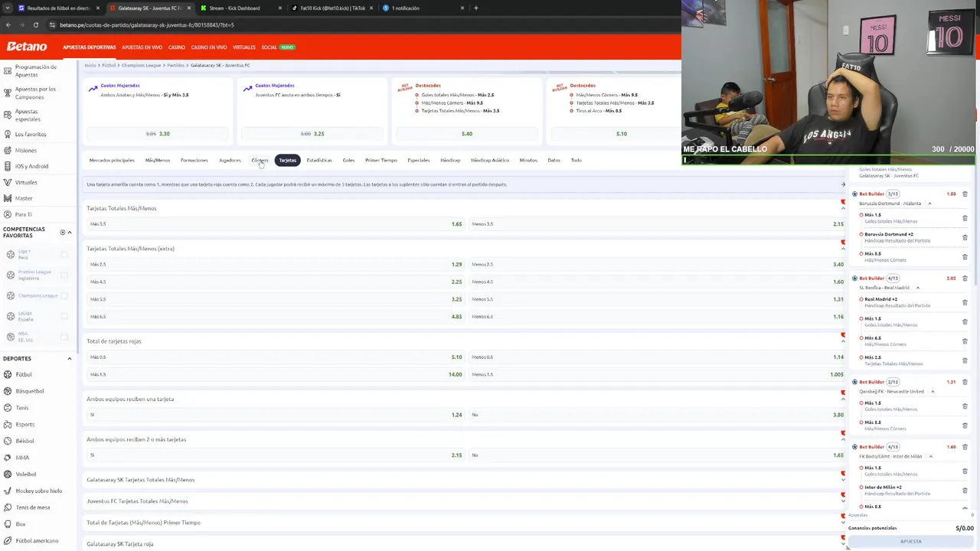Click the Misiones target icon
Screen dimensions: 980x551
(8, 150)
